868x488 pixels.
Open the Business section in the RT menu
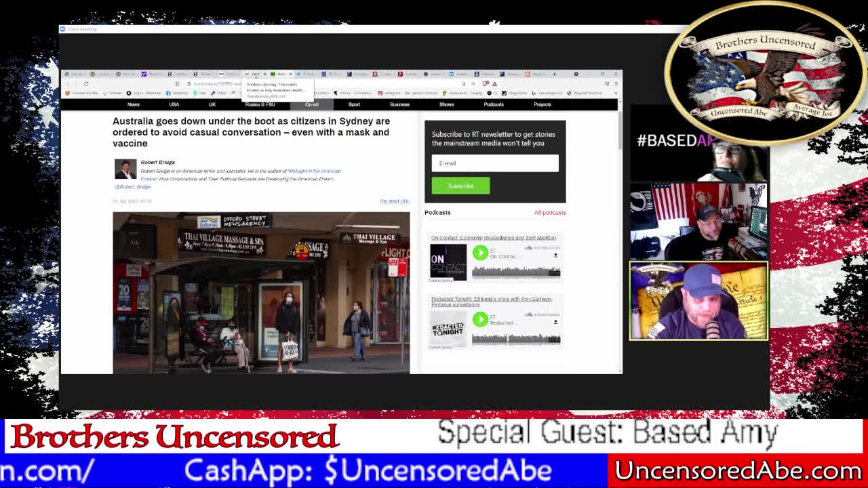(x=399, y=104)
